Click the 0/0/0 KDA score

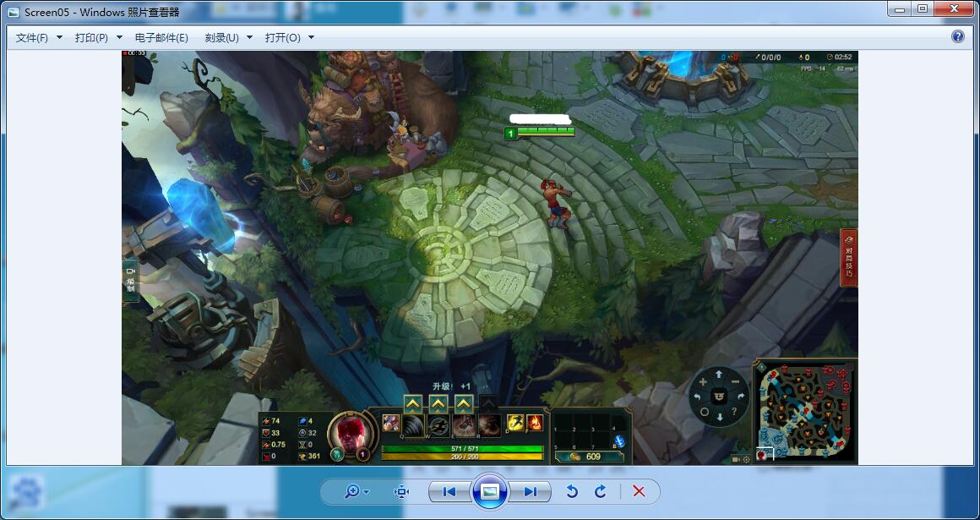click(767, 57)
